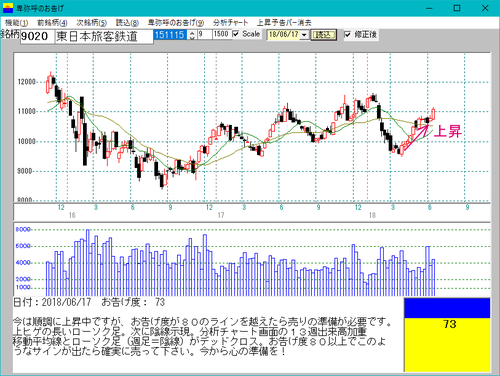Click the 9000 price axis label
The width and height of the screenshot is (500, 376).
[x=25, y=171]
